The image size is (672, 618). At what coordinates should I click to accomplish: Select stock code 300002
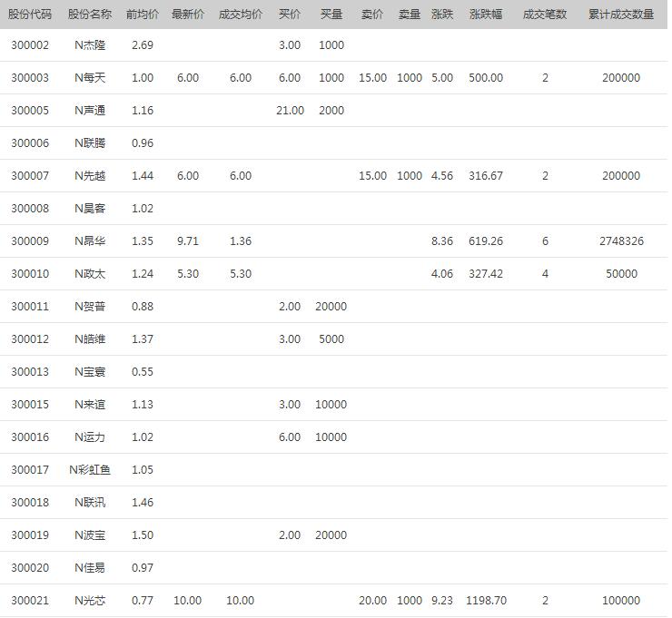(x=30, y=45)
